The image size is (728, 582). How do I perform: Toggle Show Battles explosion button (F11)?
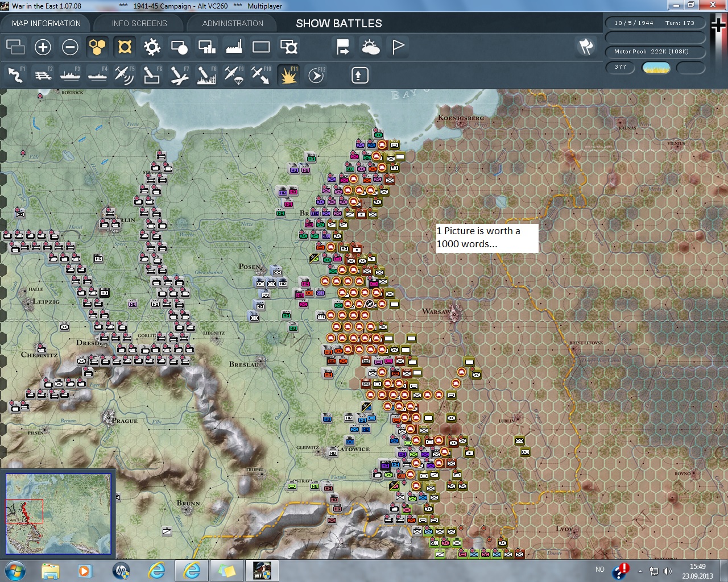(289, 75)
